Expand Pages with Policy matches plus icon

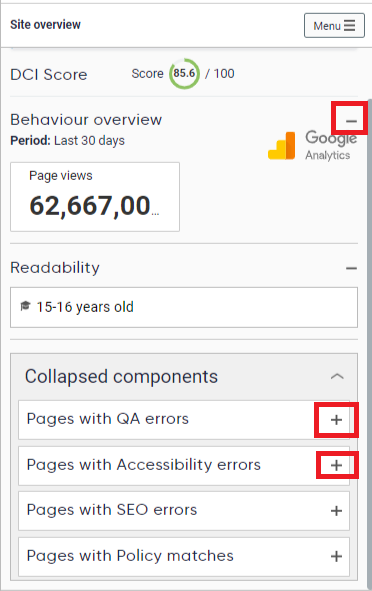(x=336, y=556)
